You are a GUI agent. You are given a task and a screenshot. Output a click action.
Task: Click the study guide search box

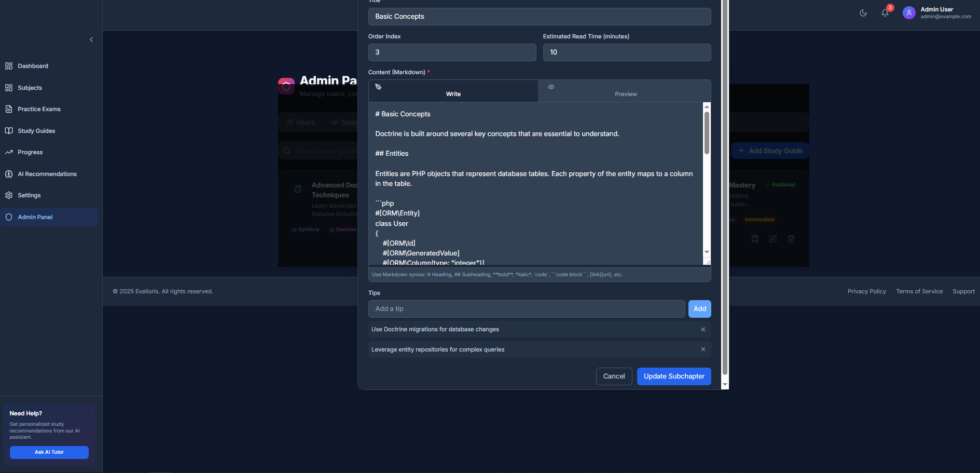tap(319, 151)
